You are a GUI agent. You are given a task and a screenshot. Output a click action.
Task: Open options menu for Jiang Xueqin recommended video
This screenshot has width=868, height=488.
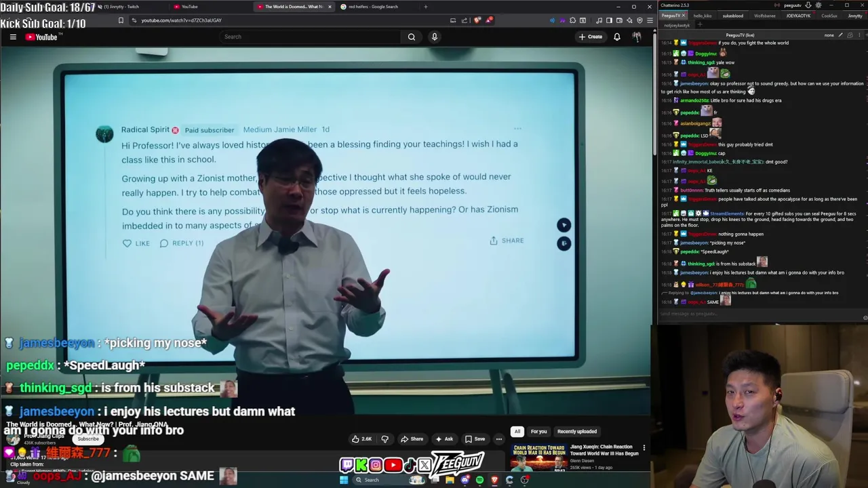pyautogui.click(x=644, y=448)
